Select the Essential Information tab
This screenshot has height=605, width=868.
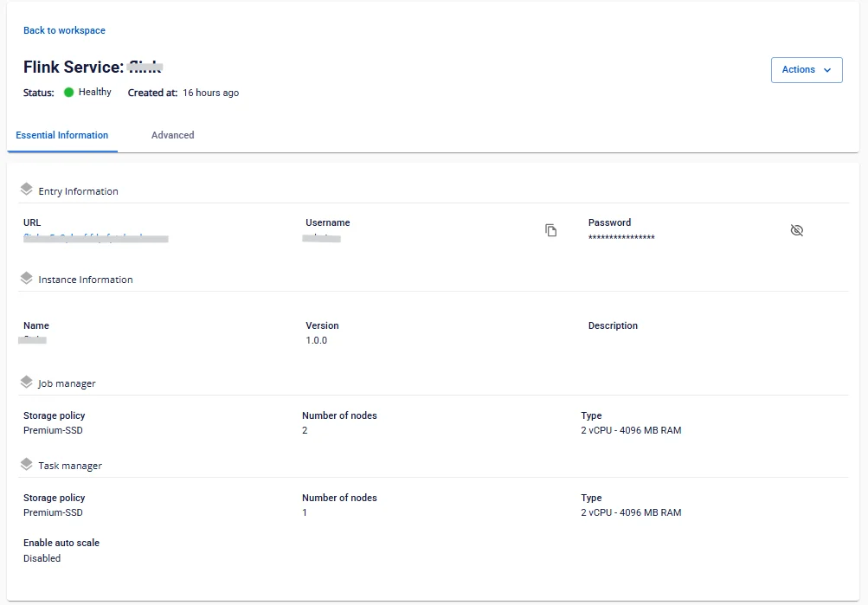tap(62, 135)
